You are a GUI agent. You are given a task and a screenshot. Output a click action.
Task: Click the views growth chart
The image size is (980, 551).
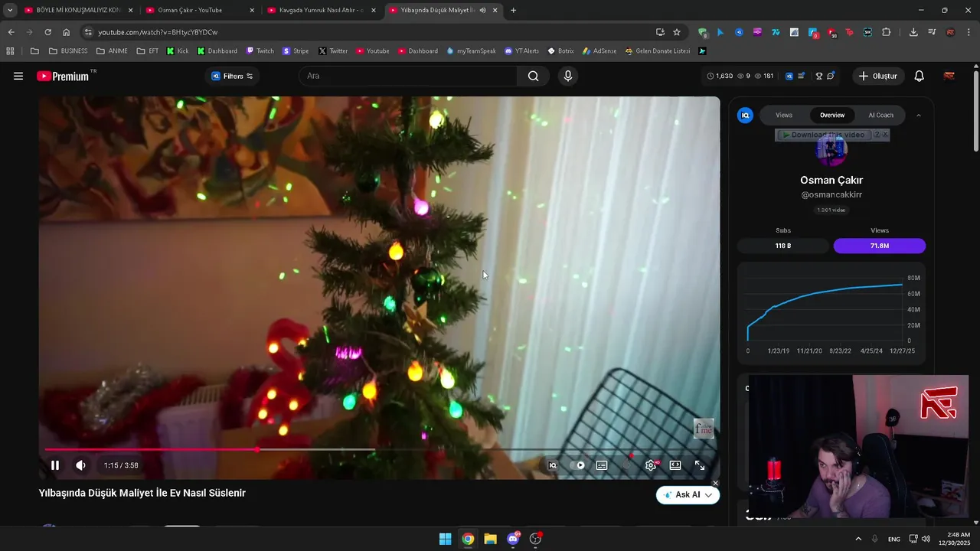pos(831,312)
